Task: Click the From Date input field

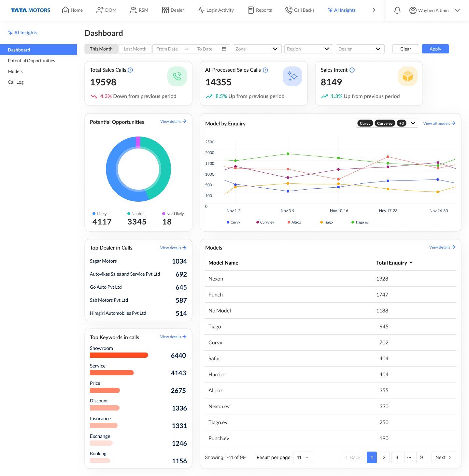Action: coord(167,49)
